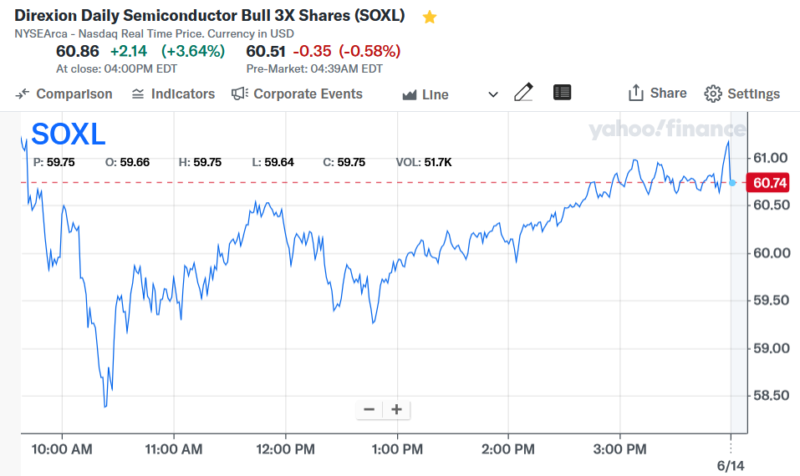Click the chevron next to Line
800x476 pixels.
click(492, 94)
